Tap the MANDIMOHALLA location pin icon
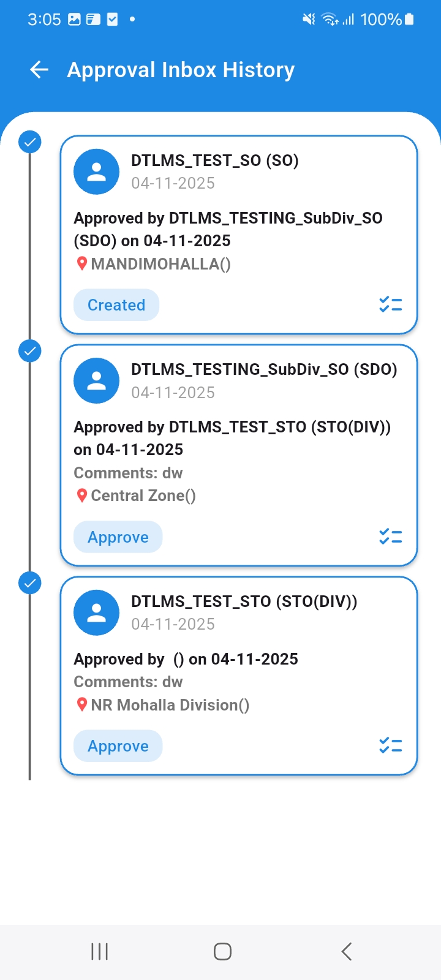441x980 pixels. 81,264
